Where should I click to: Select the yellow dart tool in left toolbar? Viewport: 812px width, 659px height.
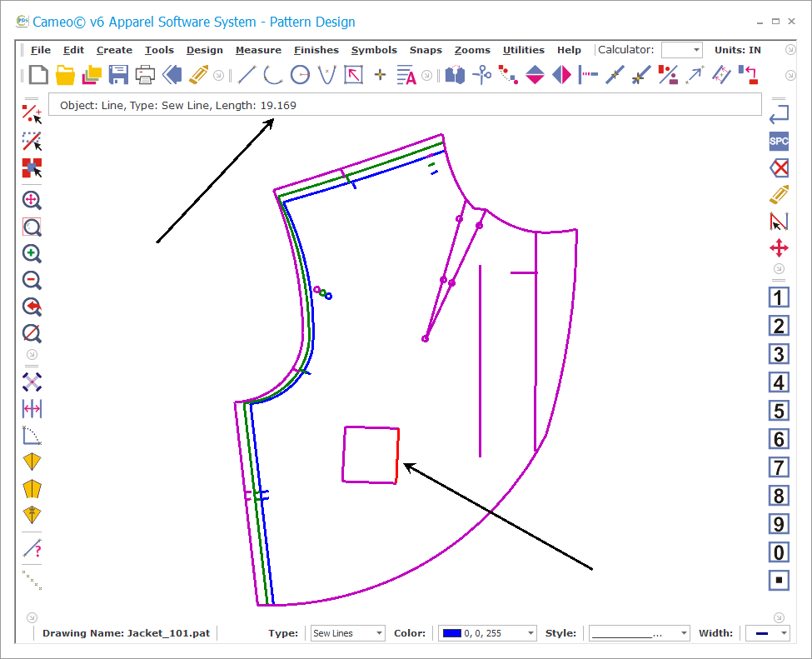coord(32,462)
